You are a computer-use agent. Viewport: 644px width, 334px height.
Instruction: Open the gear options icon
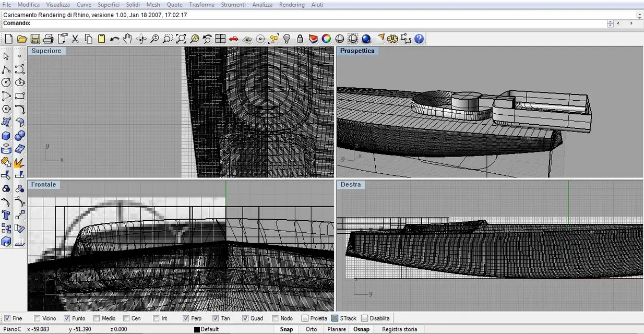coord(392,39)
